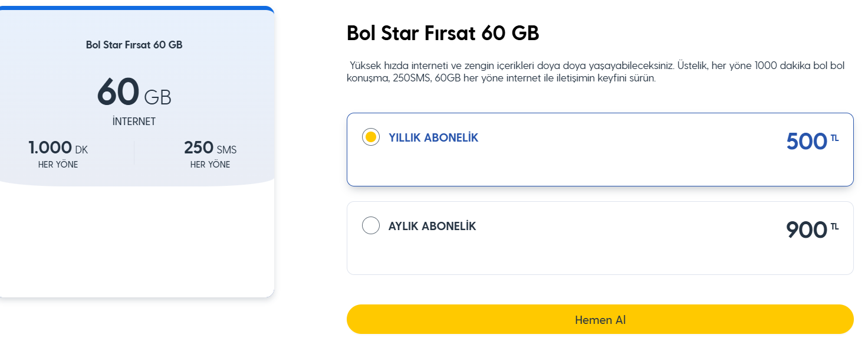Click the 250 SMS value
This screenshot has height=354, width=868.
point(210,148)
